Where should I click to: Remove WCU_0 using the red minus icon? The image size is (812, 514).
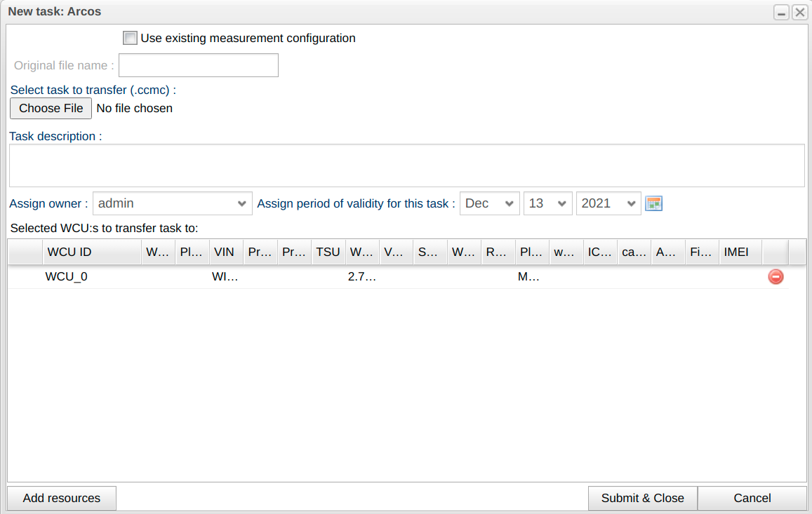(x=776, y=277)
